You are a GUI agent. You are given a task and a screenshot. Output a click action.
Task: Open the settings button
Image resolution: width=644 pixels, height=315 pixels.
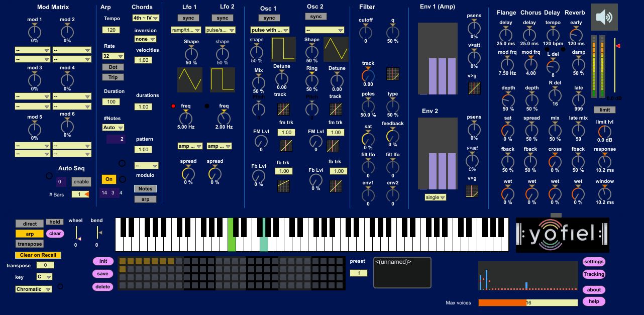click(594, 262)
